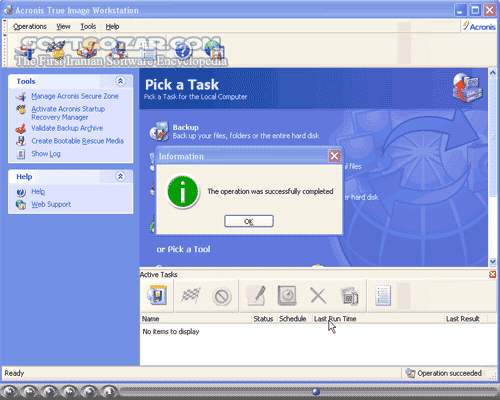Click the icon beside Activate Acronis Startup Recovery Manager
This screenshot has height=400, width=500.
pyautogui.click(x=21, y=110)
